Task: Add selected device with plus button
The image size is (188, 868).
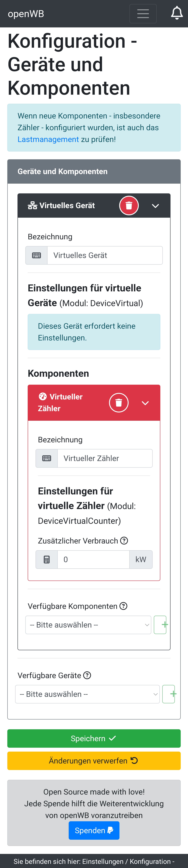Action: [x=169, y=694]
